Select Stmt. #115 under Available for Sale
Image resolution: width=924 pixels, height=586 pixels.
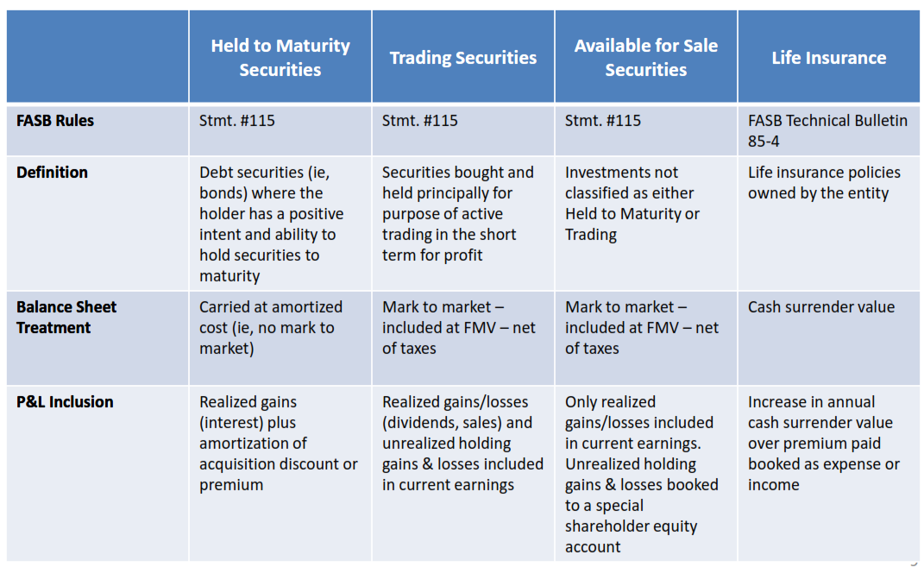(x=603, y=120)
